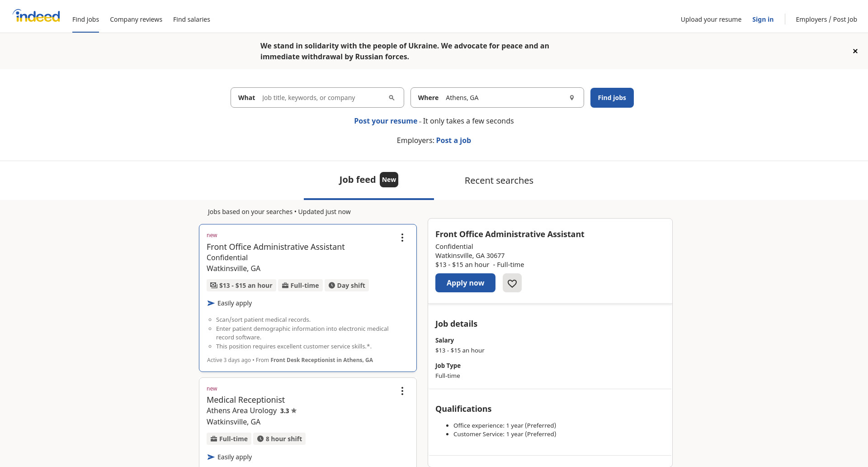The height and width of the screenshot is (467, 868).
Task: Click the Qualifications heading
Action: (x=463, y=409)
